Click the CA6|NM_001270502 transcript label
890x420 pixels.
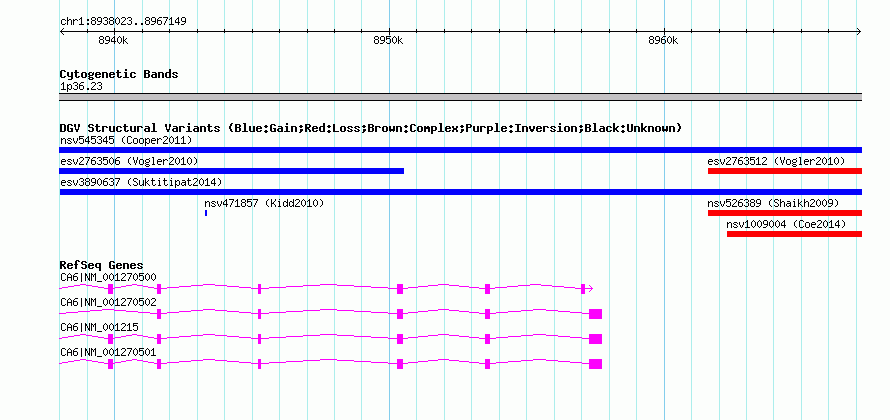coord(108,302)
